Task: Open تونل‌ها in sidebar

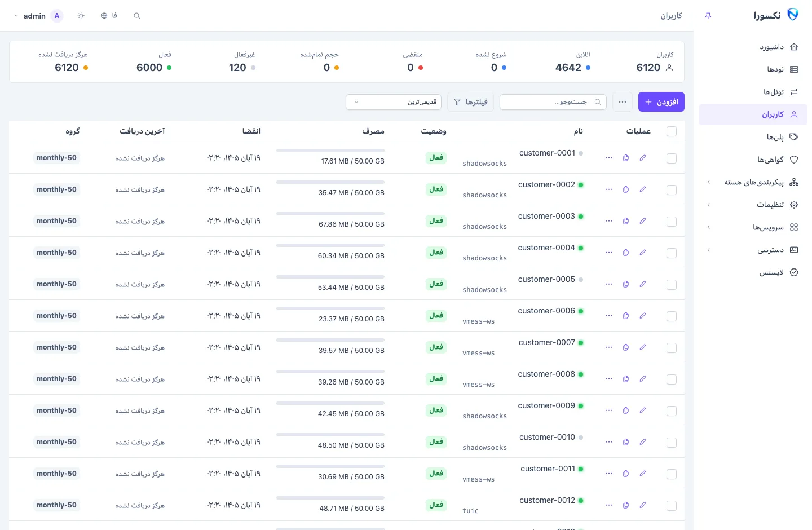Action: coord(753,92)
